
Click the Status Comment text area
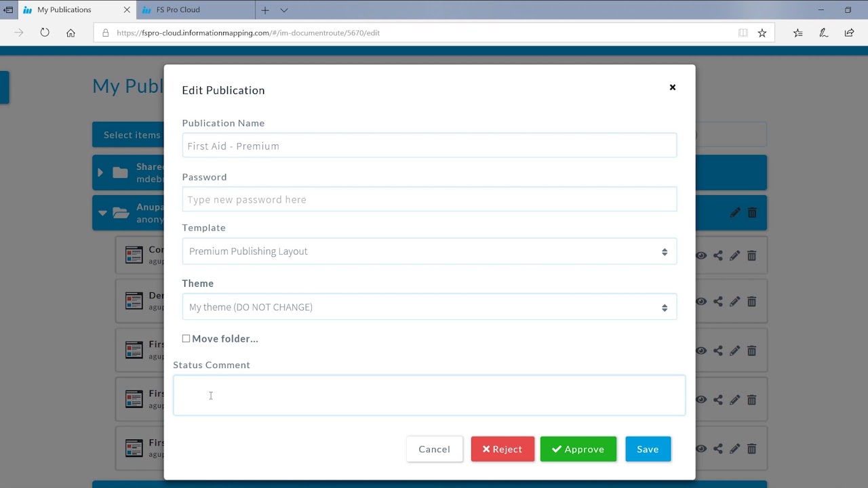click(x=429, y=395)
